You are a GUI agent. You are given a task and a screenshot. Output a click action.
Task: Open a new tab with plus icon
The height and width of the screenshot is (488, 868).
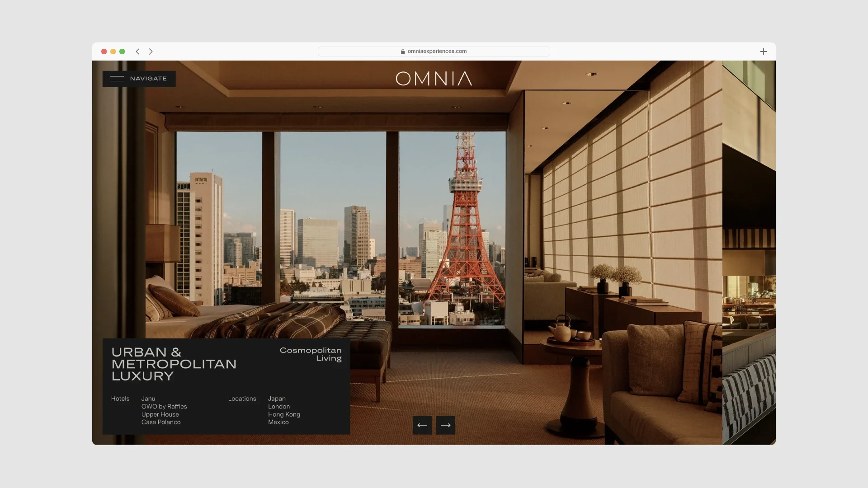click(x=763, y=52)
